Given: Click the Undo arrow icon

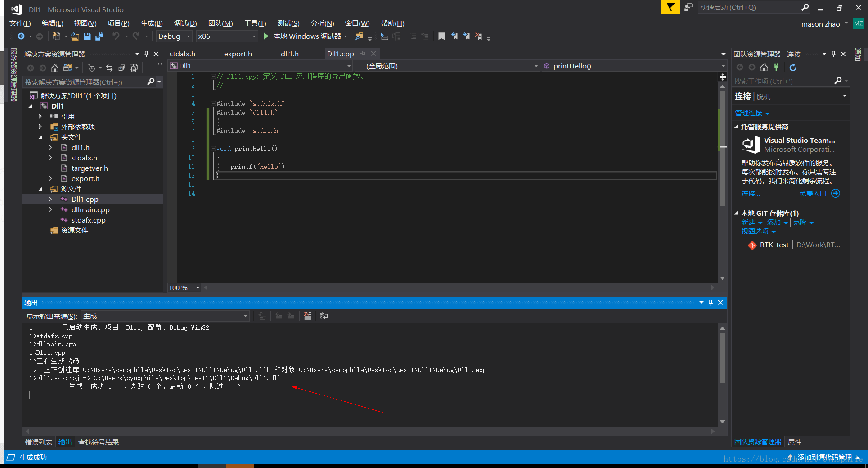Looking at the screenshot, I should tap(117, 36).
